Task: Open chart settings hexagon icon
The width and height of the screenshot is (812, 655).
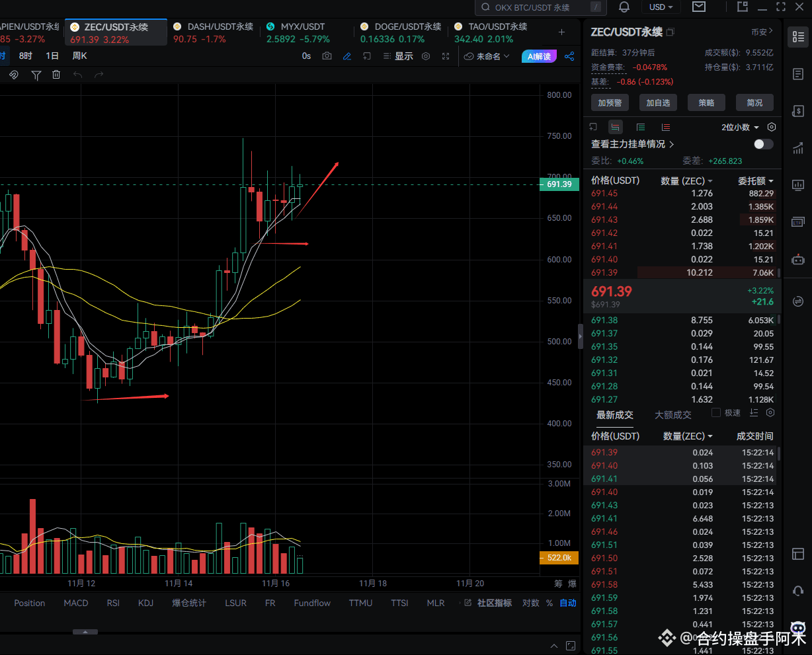Action: (x=426, y=56)
